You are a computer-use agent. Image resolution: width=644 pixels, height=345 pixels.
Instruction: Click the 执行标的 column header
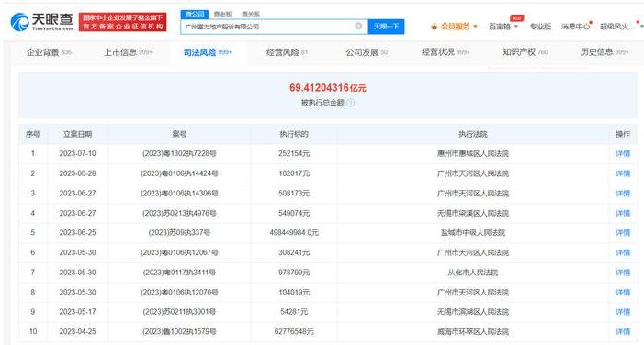[x=294, y=134]
